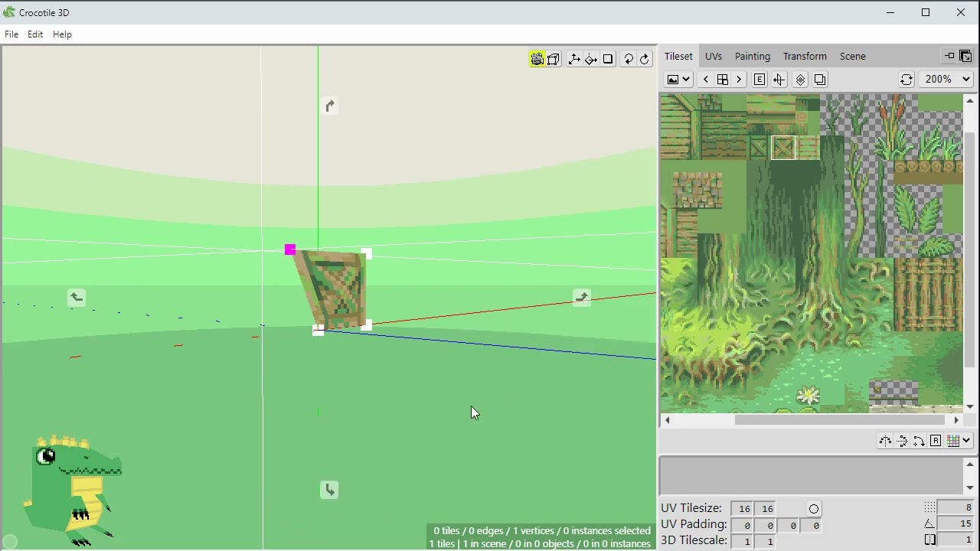The image size is (980, 551).
Task: Click the bottom-right field showing 1
Action: click(x=956, y=540)
